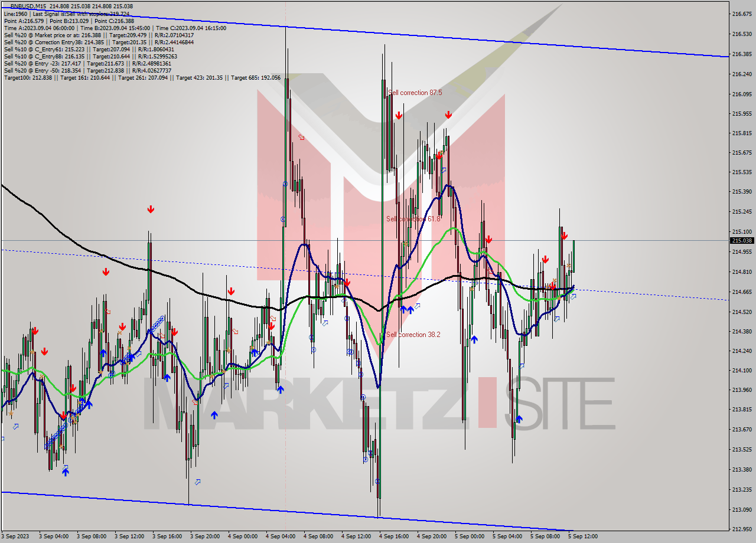Click the current price tag 215.038
Image resolution: width=756 pixels, height=543 pixels.
pyautogui.click(x=742, y=240)
